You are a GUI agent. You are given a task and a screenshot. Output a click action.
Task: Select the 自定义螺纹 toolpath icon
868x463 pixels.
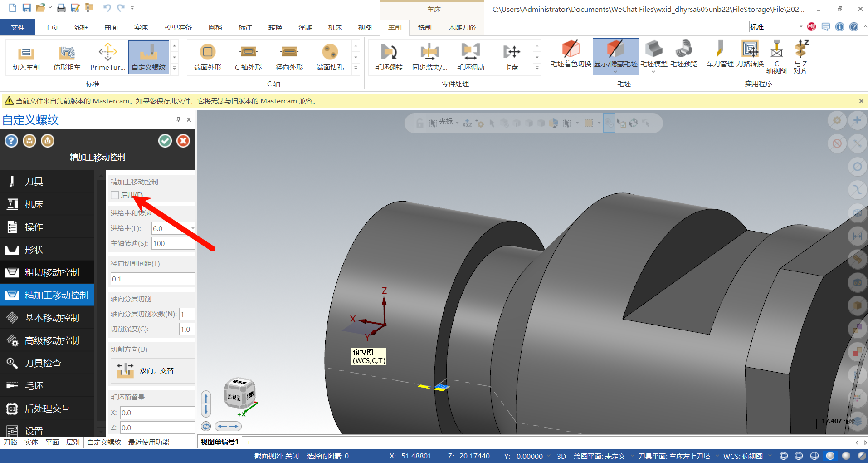[149, 58]
